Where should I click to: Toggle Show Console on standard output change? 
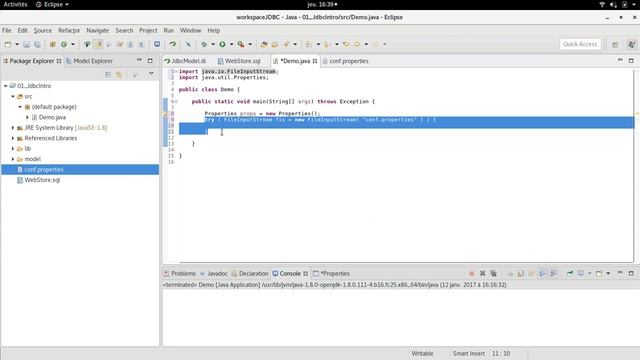click(x=542, y=273)
